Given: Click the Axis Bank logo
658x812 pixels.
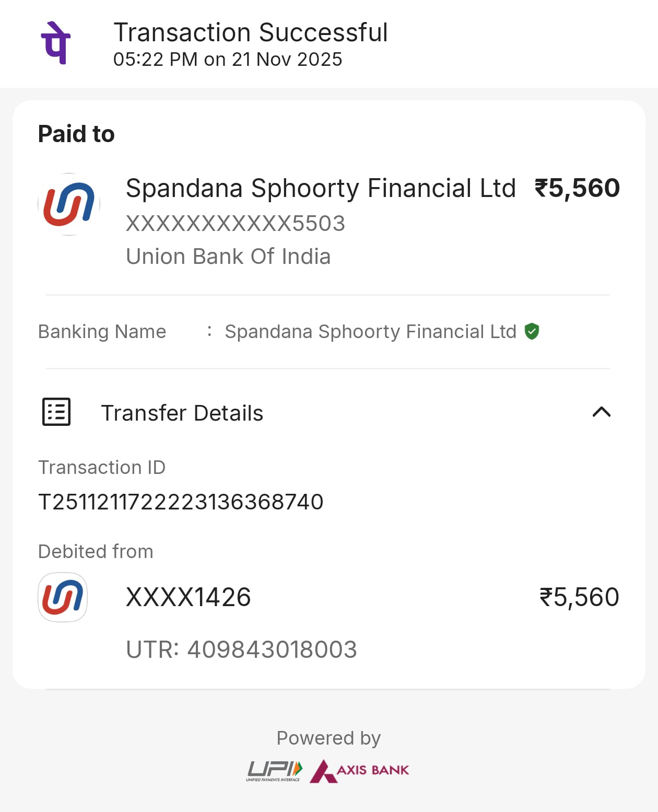Looking at the screenshot, I should point(359,771).
